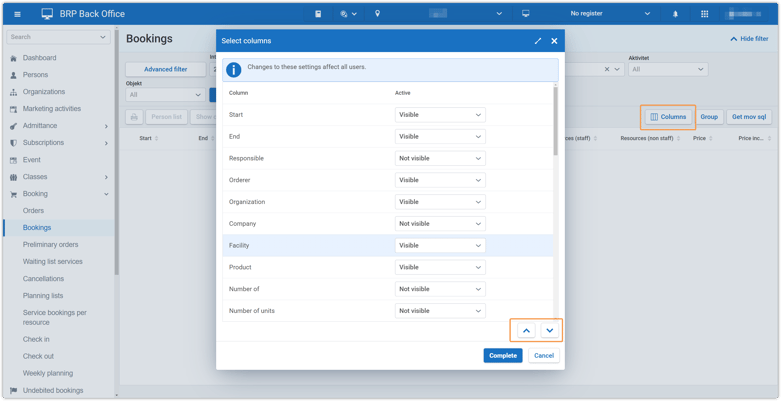Open visibility dropdown for End column
Screen dimensions: 781x401
tap(440, 136)
